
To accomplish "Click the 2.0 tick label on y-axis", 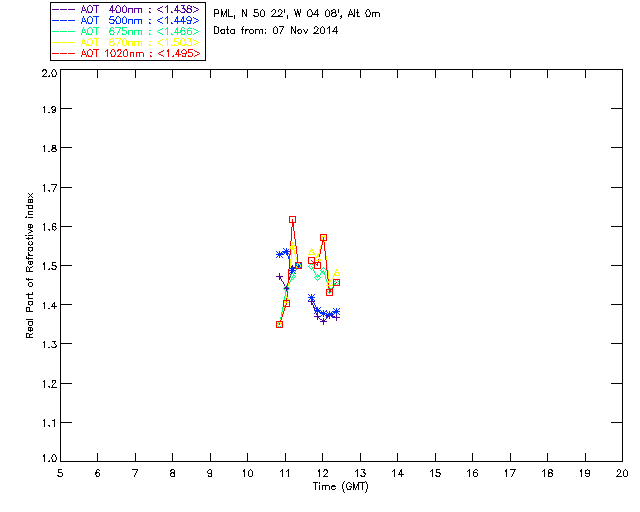I will coord(49,73).
